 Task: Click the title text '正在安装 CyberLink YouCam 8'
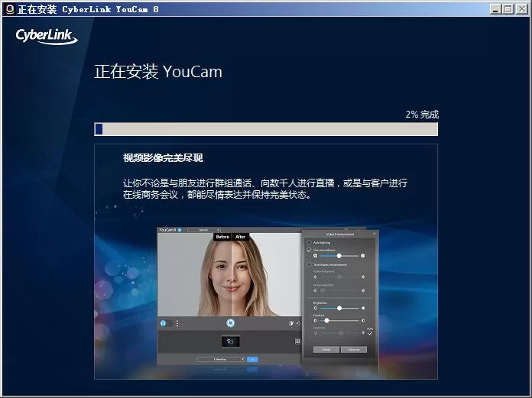[88, 9]
